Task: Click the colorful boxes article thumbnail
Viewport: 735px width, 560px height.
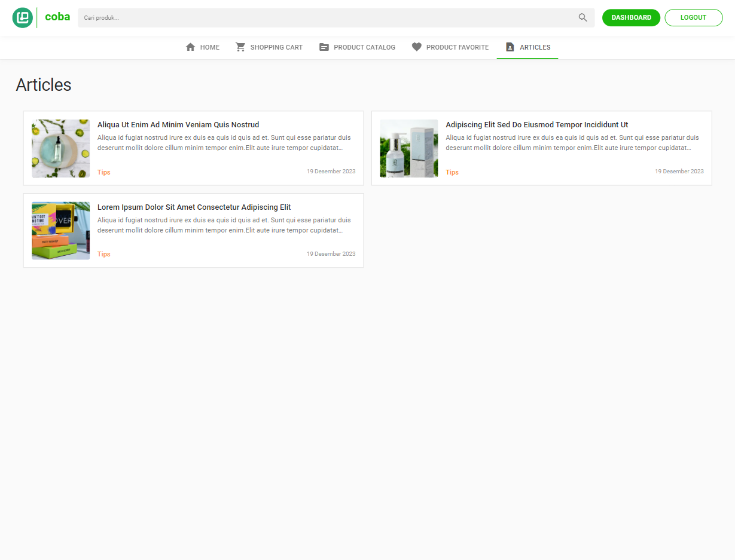Action: tap(60, 231)
